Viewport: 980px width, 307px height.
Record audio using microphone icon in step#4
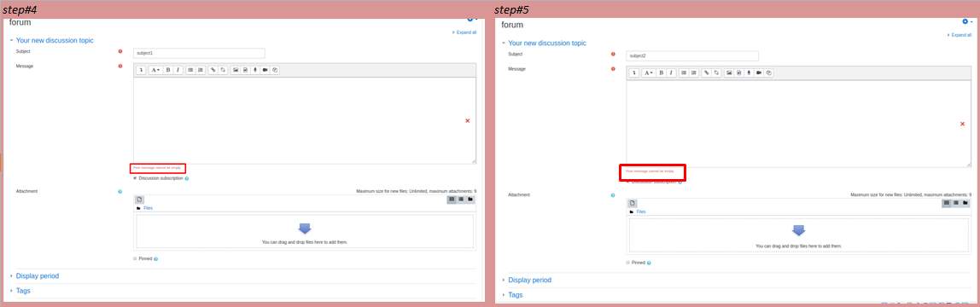pos(255,71)
